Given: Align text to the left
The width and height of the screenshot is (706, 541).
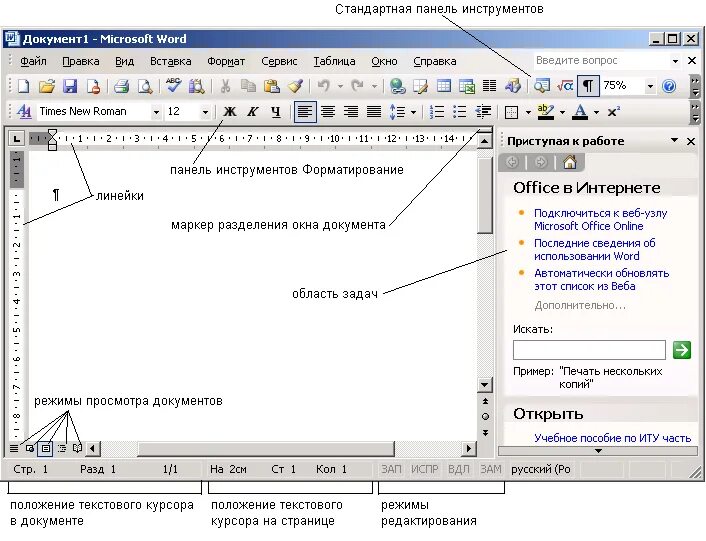Looking at the screenshot, I should coord(305,111).
